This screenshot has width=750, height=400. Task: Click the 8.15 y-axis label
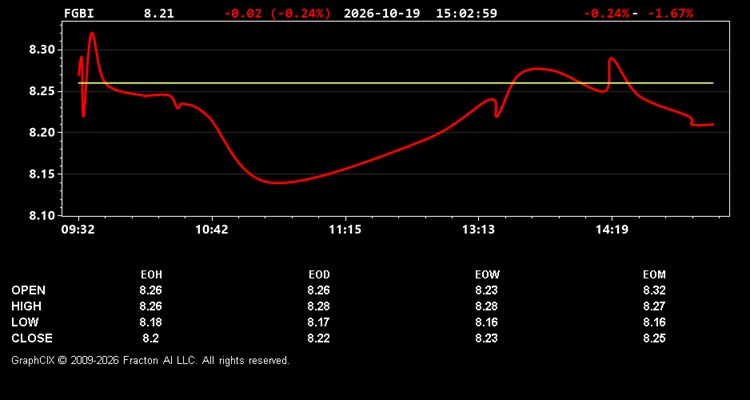[x=43, y=174]
